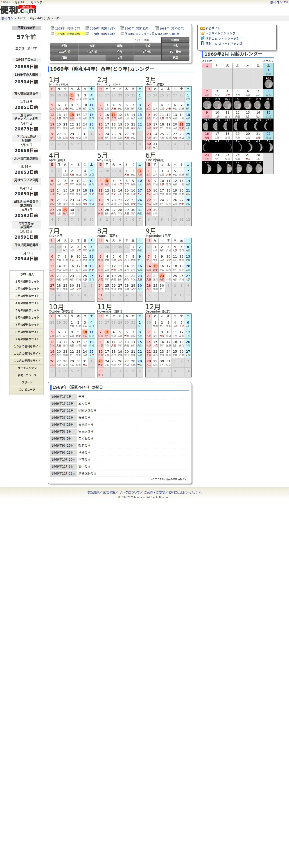
Task: Click the 年検索 year search button
Action: pos(175,40)
